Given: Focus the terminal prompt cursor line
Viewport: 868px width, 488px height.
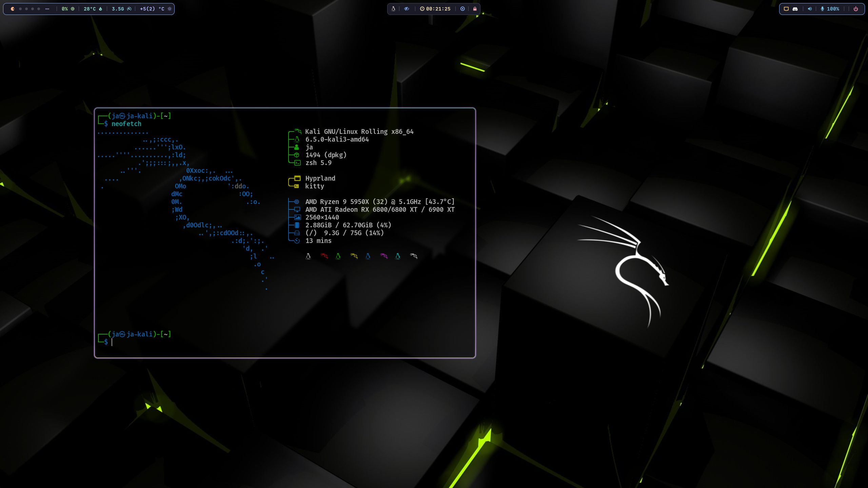Looking at the screenshot, I should tap(112, 342).
